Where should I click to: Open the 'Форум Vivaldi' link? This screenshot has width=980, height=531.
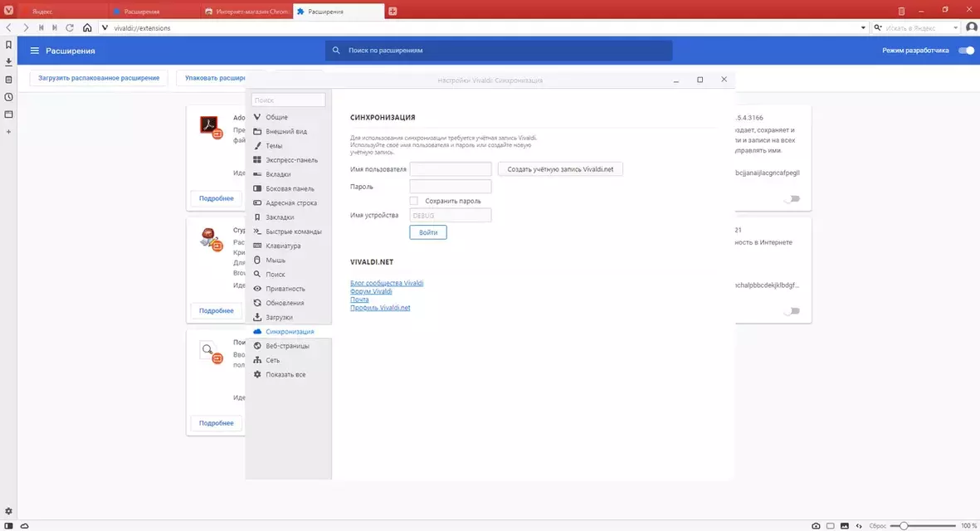(371, 291)
